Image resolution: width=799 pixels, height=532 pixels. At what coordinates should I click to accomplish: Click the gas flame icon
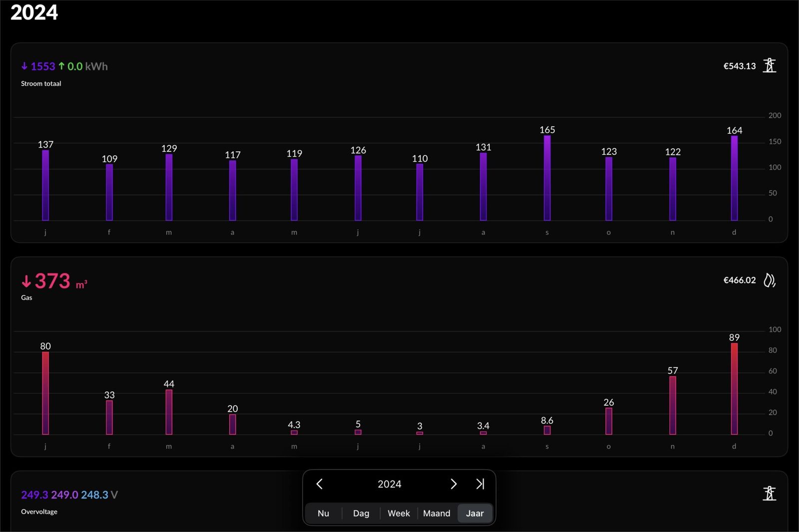tap(769, 280)
